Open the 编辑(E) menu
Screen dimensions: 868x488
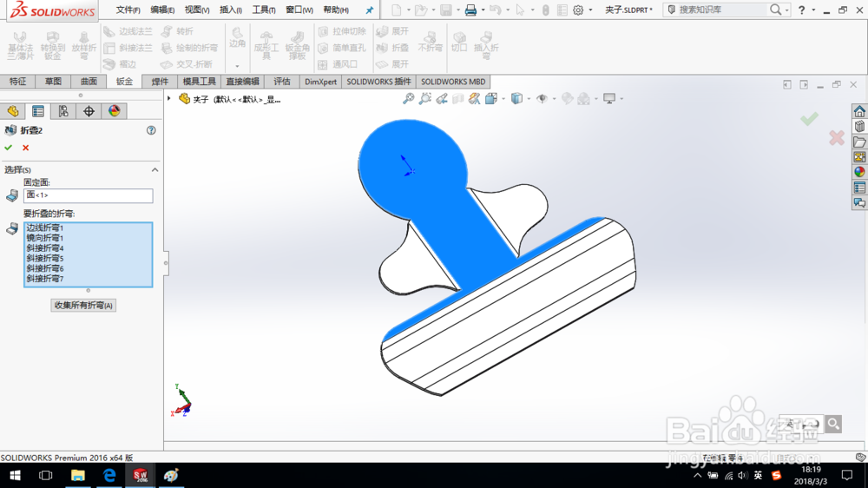tap(162, 10)
